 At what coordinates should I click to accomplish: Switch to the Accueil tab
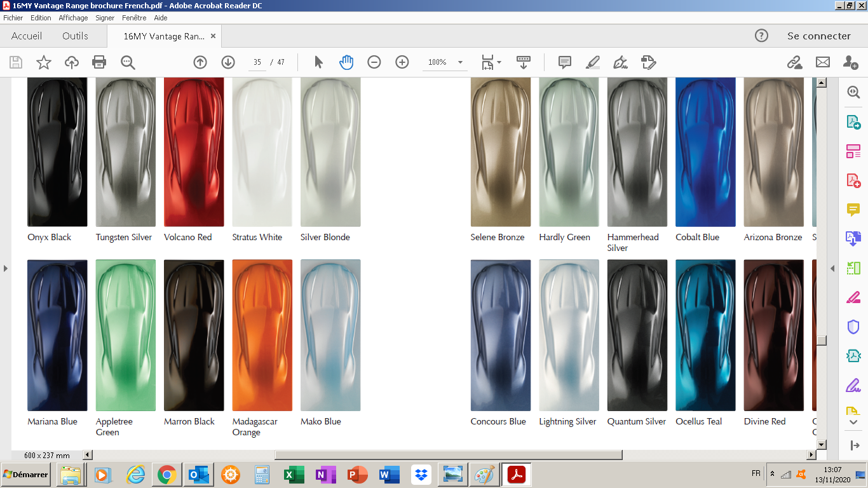(x=27, y=36)
